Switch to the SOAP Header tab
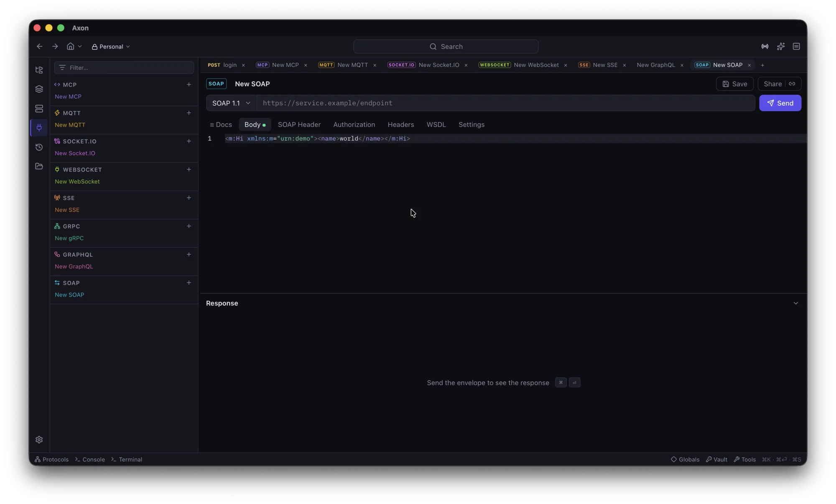 click(x=299, y=125)
